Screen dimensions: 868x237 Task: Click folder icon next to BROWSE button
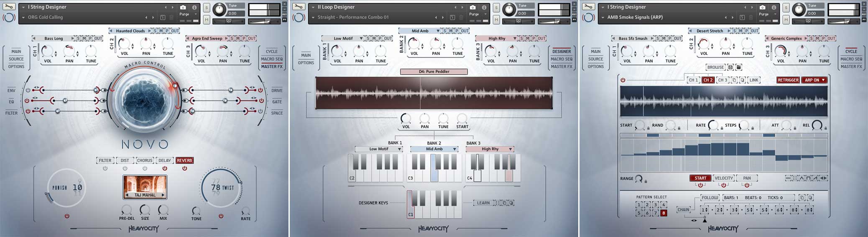point(738,67)
